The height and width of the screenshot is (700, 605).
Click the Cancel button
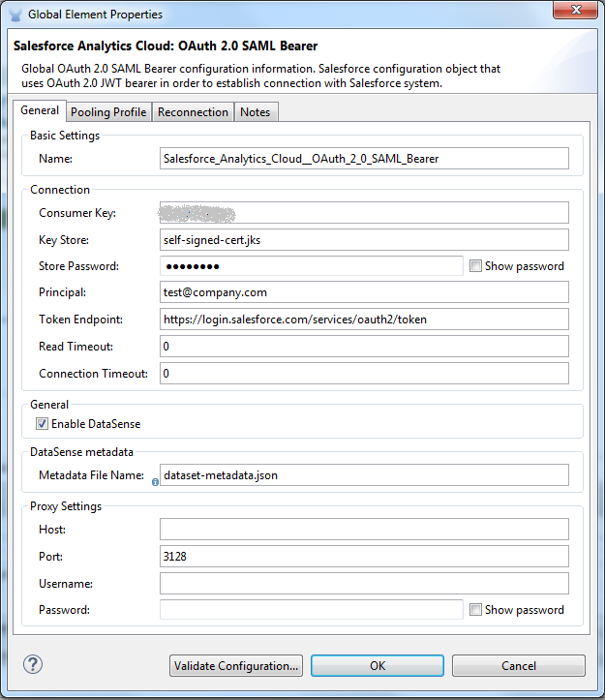coord(519,665)
